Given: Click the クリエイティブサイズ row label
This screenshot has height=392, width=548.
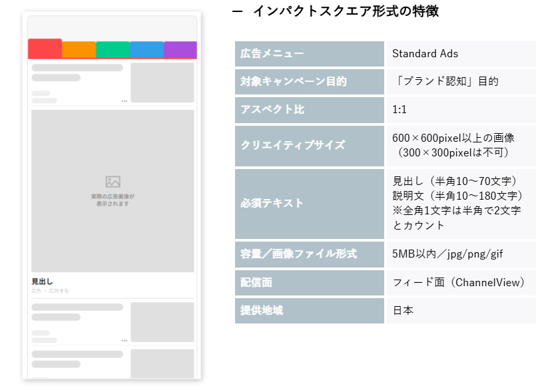Looking at the screenshot, I should [293, 145].
